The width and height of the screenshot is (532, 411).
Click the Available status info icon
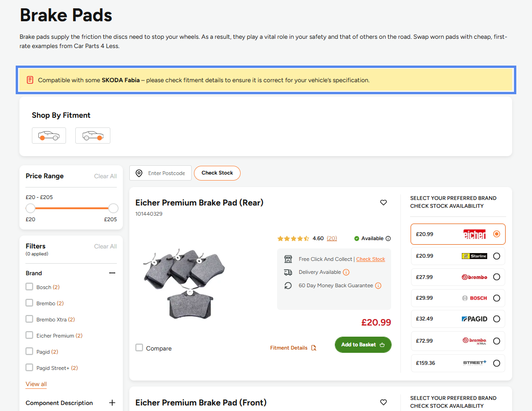tap(388, 239)
